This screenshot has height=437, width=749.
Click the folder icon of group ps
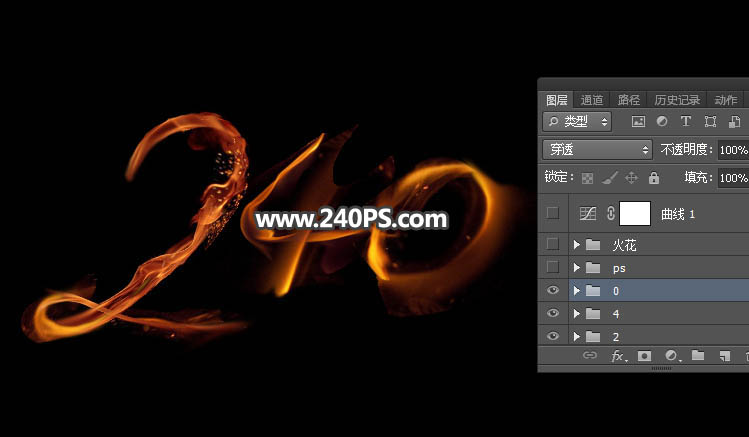pos(593,267)
